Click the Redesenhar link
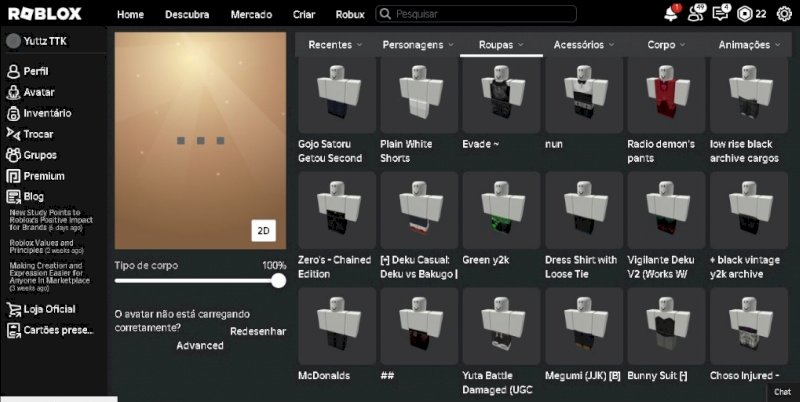Image resolution: width=800 pixels, height=402 pixels. tap(258, 331)
